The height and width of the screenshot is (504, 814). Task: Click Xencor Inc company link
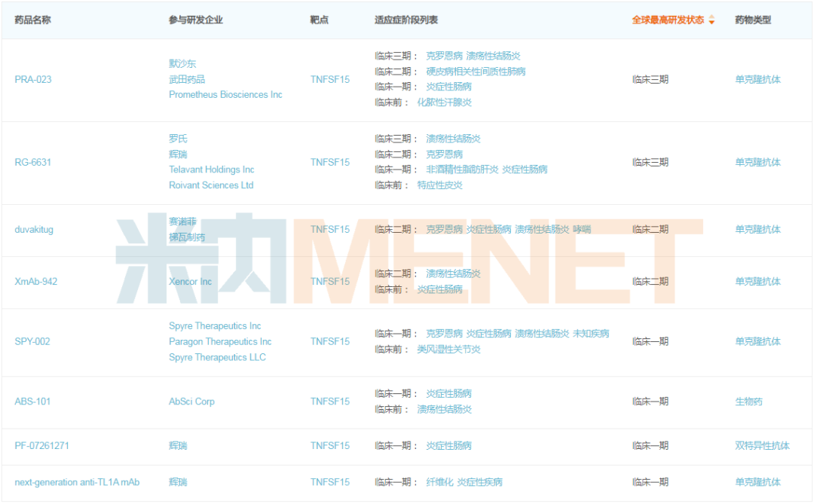point(190,281)
